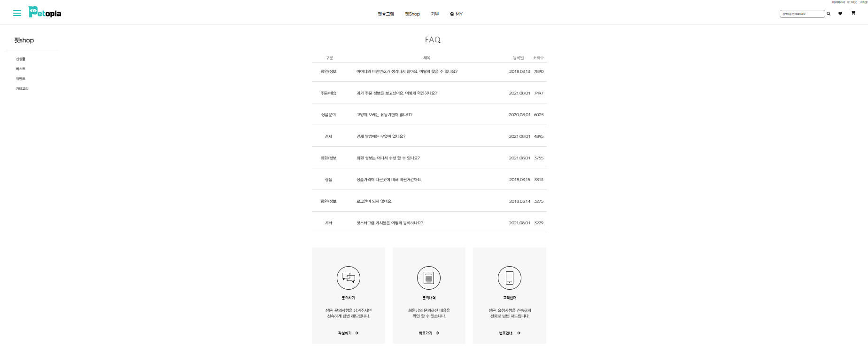Expand the FAQ about 고양이 모래 유통기한

pos(384,115)
